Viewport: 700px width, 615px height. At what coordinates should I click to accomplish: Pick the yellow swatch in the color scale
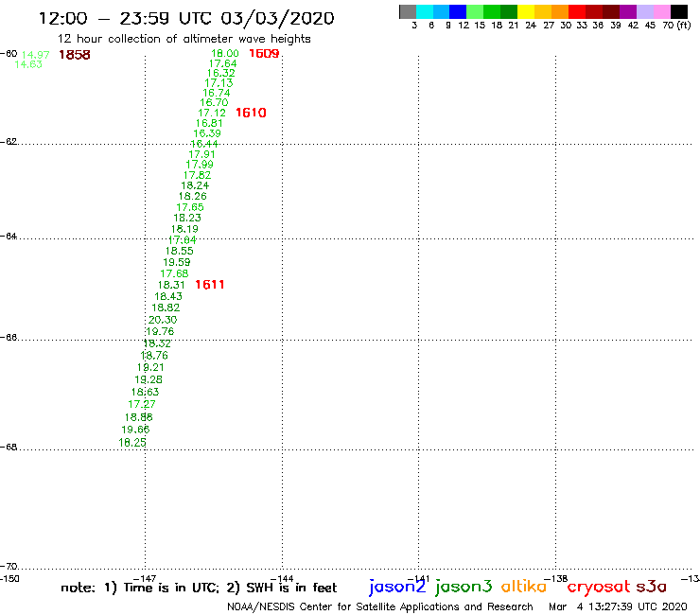click(x=526, y=11)
